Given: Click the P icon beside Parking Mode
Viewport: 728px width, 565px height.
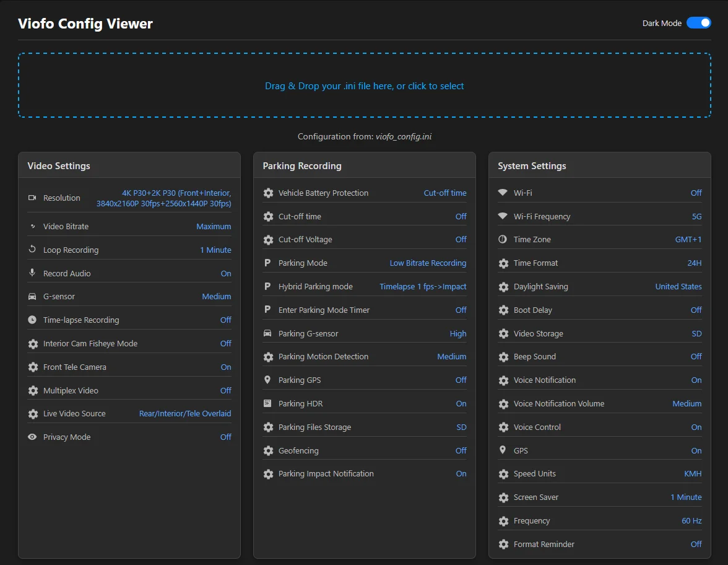Looking at the screenshot, I should [267, 263].
